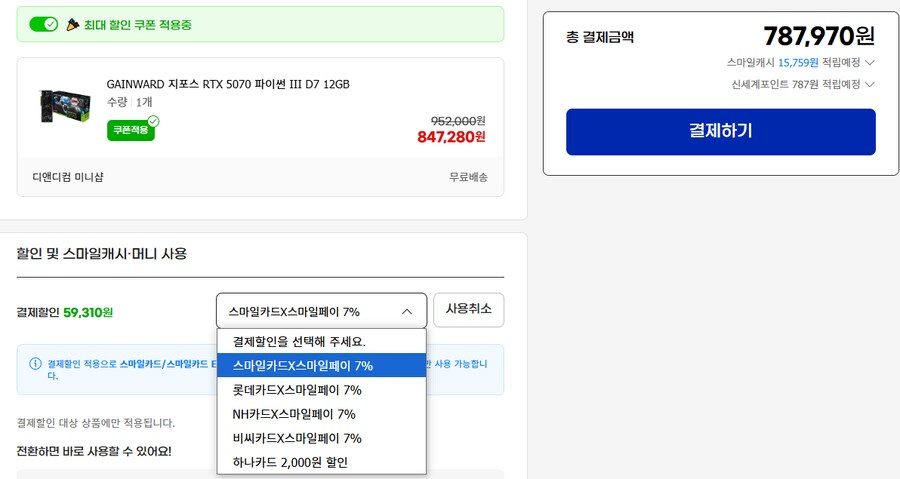The image size is (900, 479).
Task: Click the 수량 1개 quantity text
Action: click(130, 102)
